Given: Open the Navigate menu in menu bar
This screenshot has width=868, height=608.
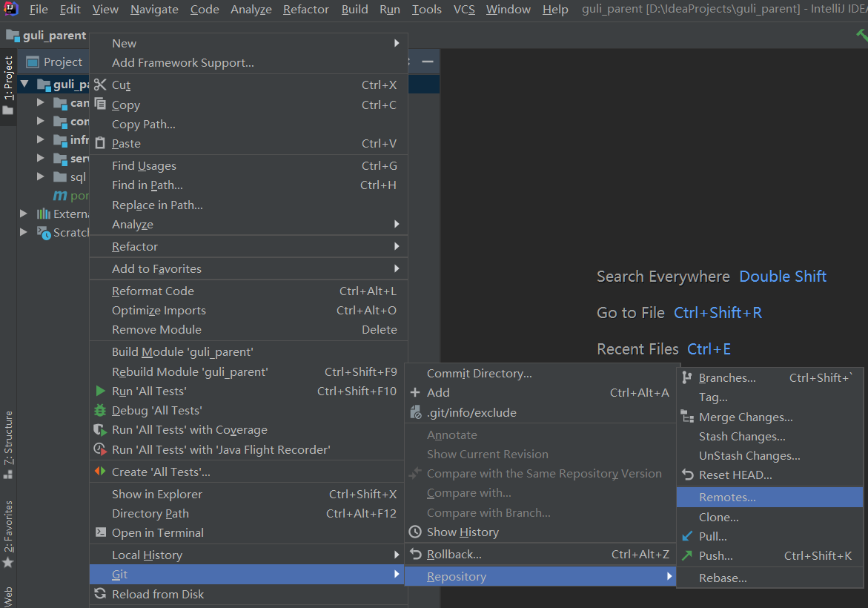Looking at the screenshot, I should (x=154, y=10).
